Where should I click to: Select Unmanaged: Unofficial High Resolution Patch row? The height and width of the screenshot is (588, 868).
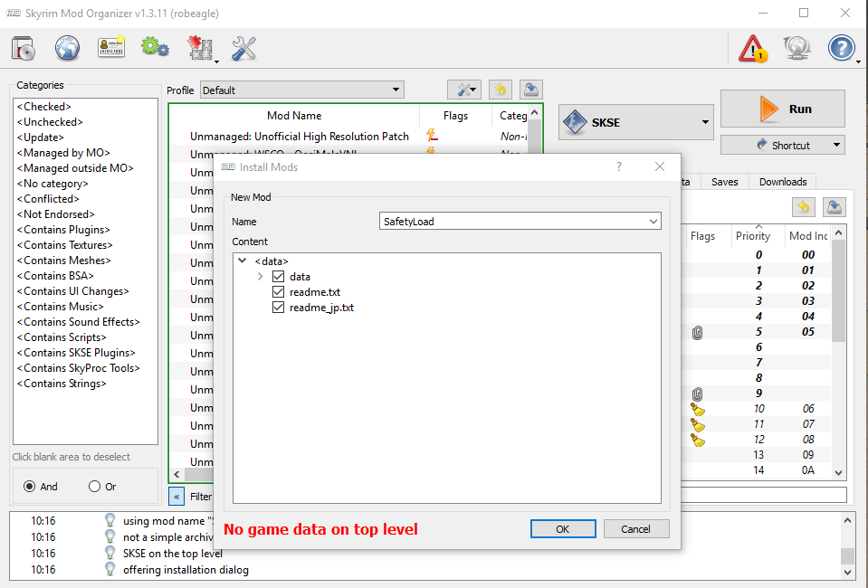click(348, 136)
